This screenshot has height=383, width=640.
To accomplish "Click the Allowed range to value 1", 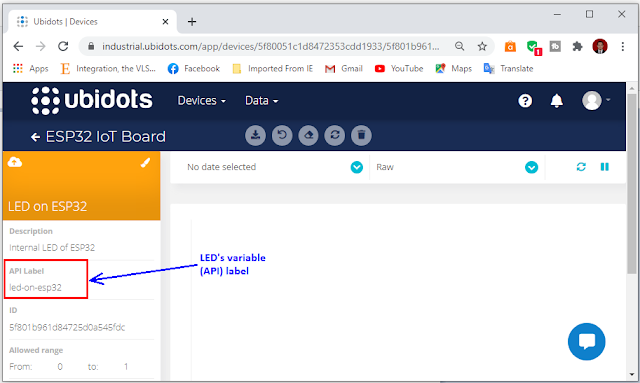I will tap(126, 367).
